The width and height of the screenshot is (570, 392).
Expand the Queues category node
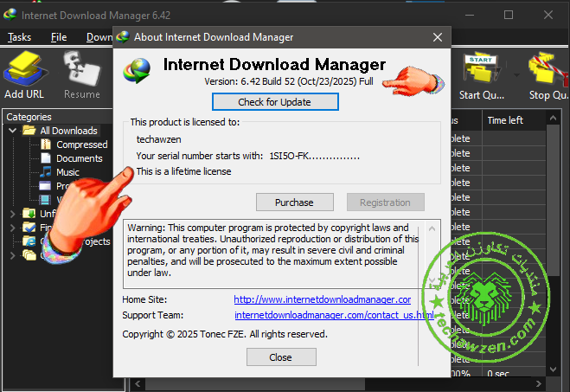pyautogui.click(x=12, y=255)
